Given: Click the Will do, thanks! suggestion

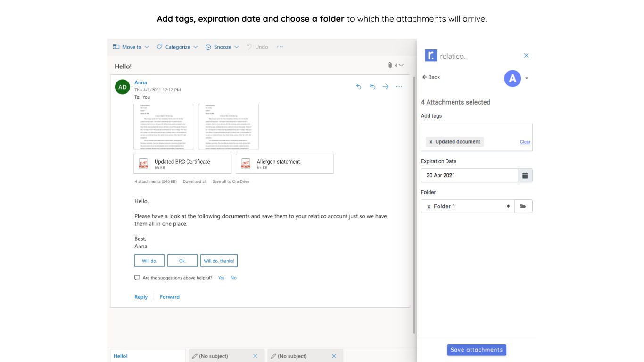Looking at the screenshot, I should 219,261.
